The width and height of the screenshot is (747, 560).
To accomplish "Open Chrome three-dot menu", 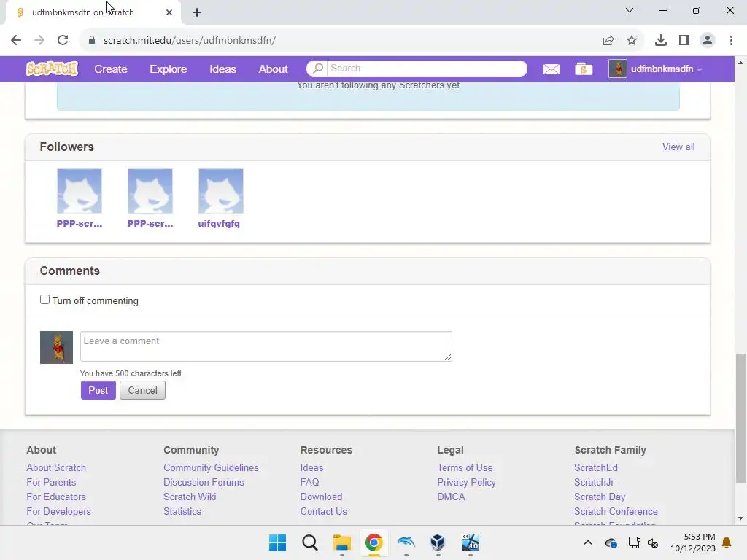I will (x=731, y=41).
